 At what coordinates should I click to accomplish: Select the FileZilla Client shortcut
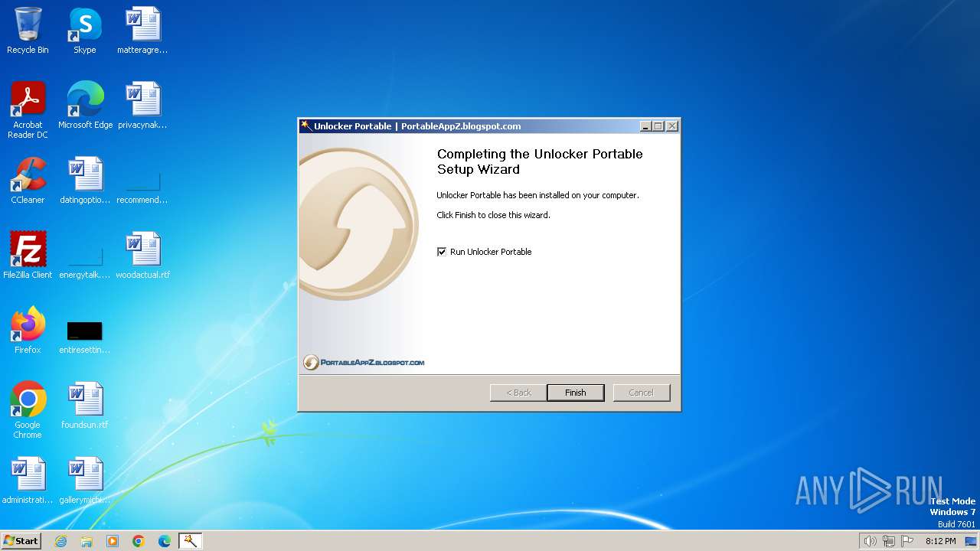[28, 256]
